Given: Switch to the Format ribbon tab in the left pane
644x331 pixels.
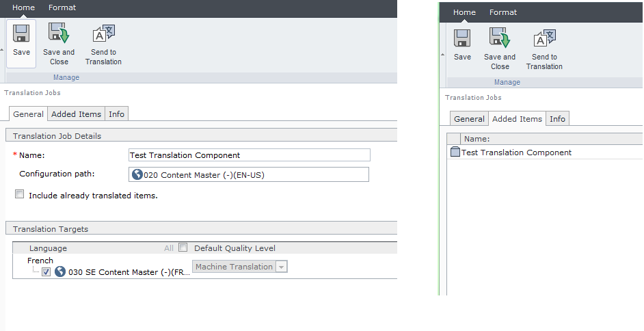Looking at the screenshot, I should pyautogui.click(x=62, y=8).
